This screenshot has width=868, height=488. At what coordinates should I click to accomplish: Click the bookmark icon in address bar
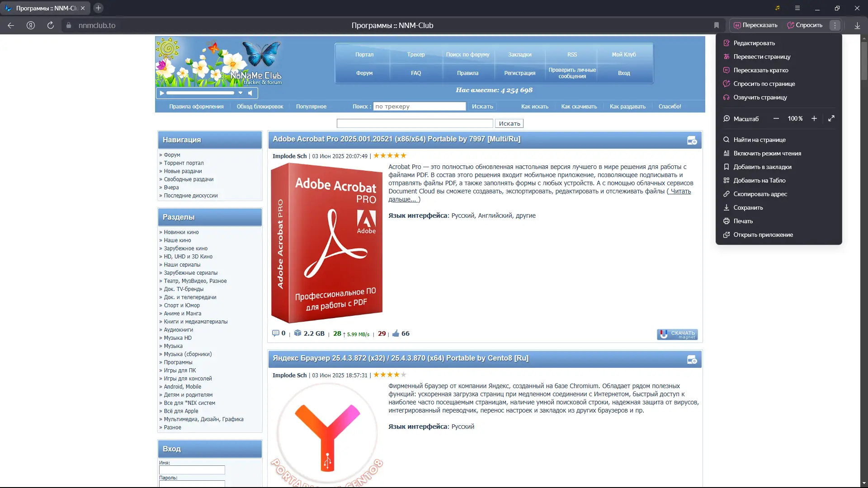717,25
